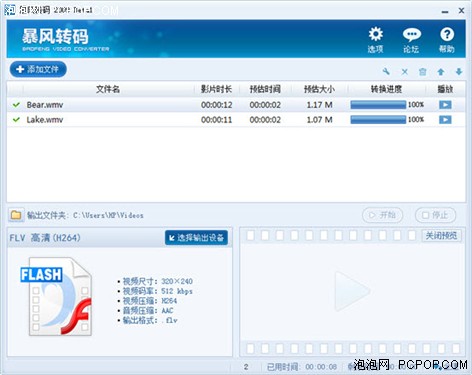Click the Bear.wmv progress bar
Viewport: 472px width, 375px height.
coord(378,105)
